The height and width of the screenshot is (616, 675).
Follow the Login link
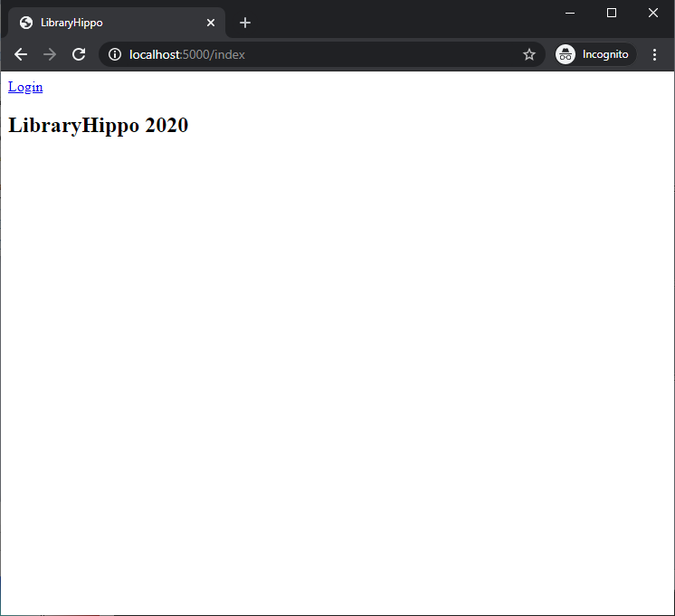[x=25, y=87]
